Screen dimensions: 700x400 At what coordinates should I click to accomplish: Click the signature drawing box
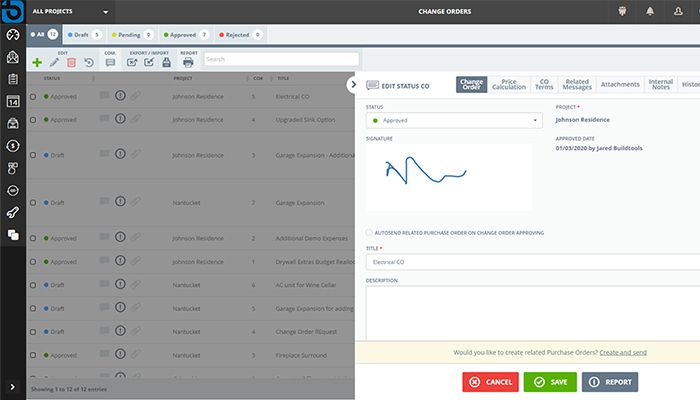[449, 177]
